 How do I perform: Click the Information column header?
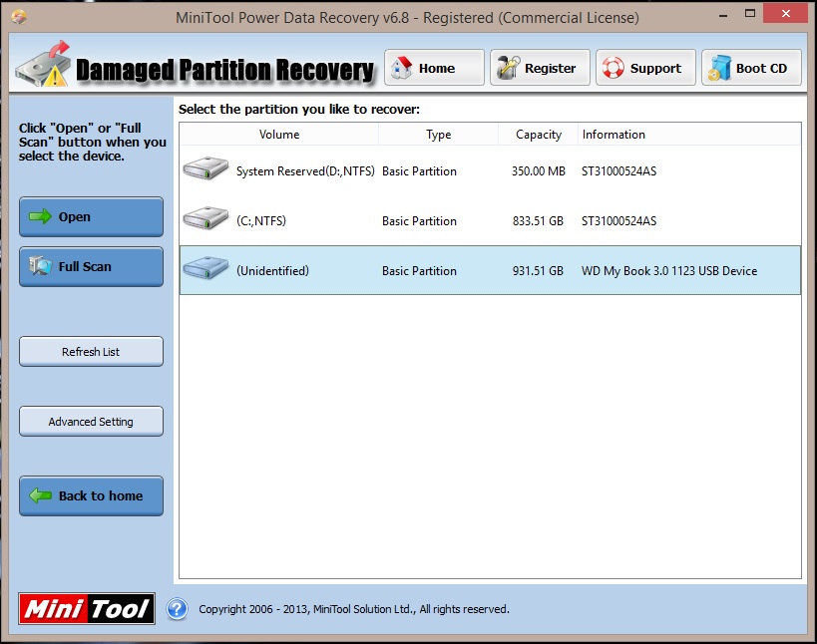click(689, 135)
